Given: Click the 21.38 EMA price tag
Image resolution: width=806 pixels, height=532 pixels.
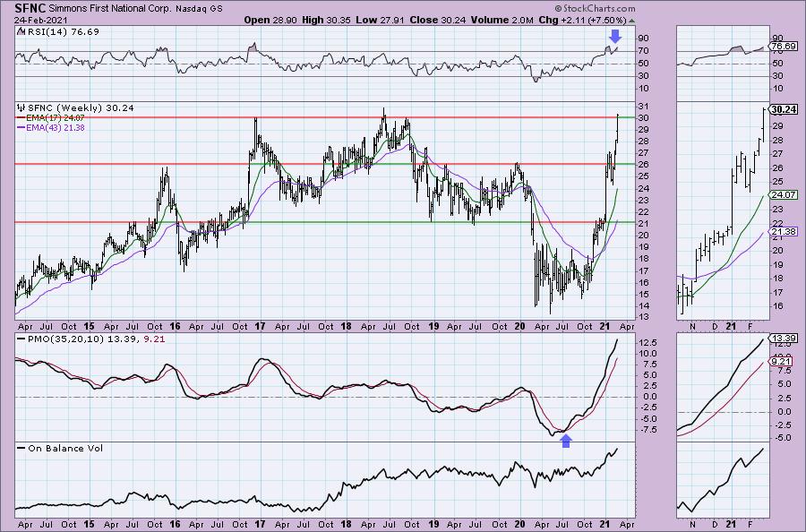Looking at the screenshot, I should tap(784, 232).
